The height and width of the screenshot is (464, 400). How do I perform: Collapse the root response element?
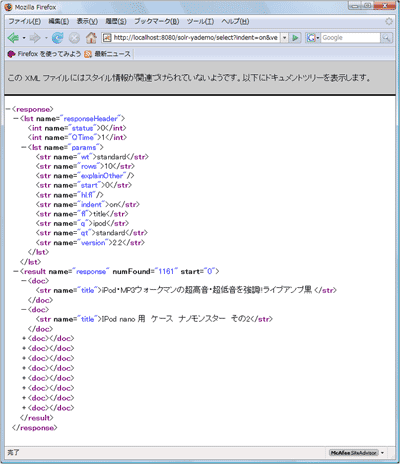pyautogui.click(x=8, y=109)
